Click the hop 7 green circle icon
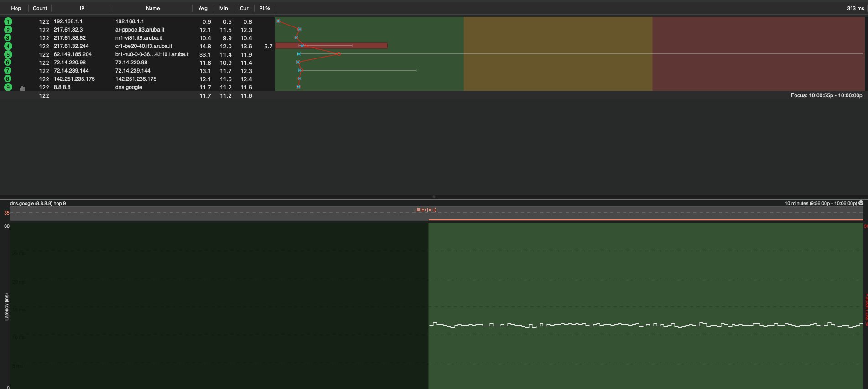 coord(8,71)
